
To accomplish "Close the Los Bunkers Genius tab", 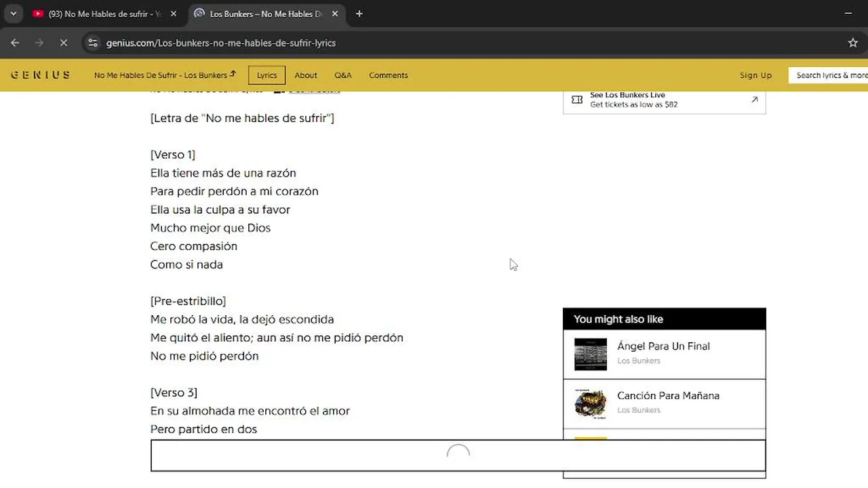I will 335,14.
